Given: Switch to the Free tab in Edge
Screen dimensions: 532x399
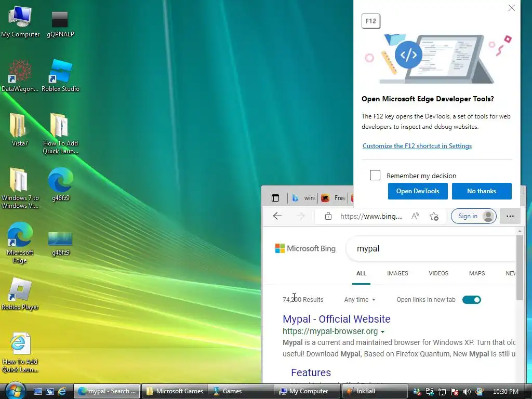Looking at the screenshot, I should pos(333,198).
